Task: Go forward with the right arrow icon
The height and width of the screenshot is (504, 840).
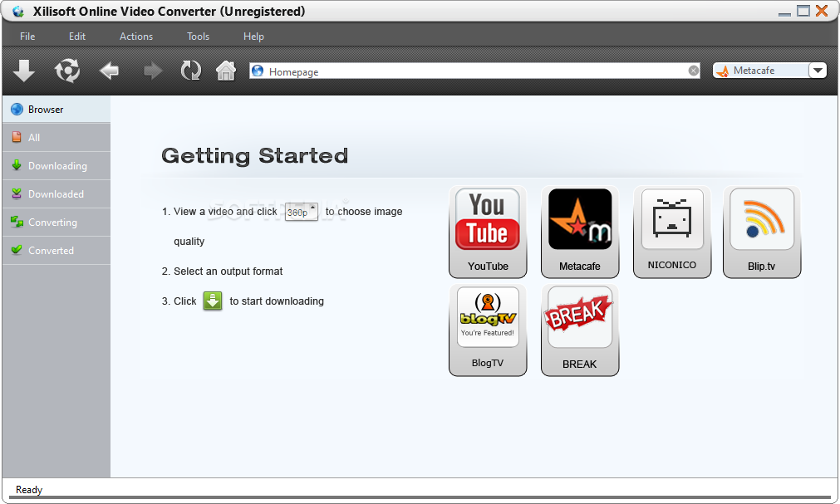Action: click(153, 71)
